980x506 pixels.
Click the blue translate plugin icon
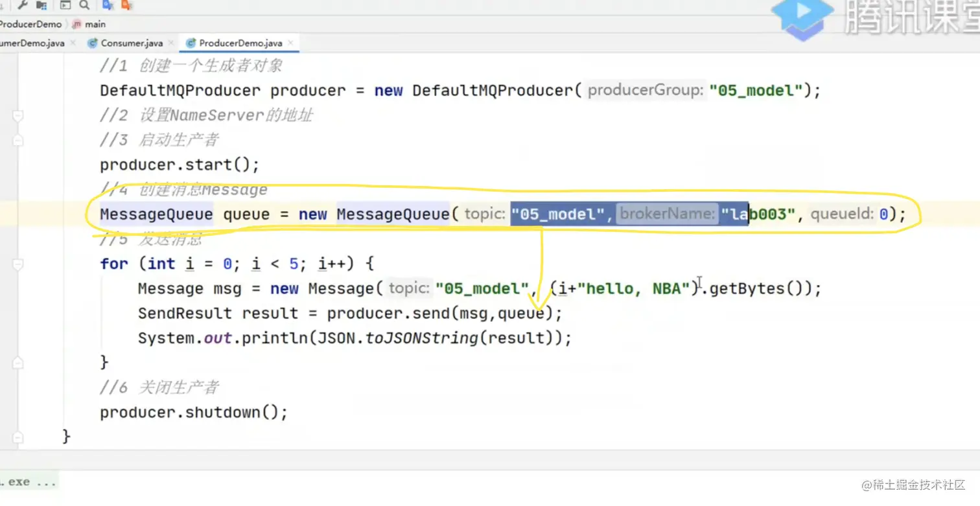pos(108,5)
